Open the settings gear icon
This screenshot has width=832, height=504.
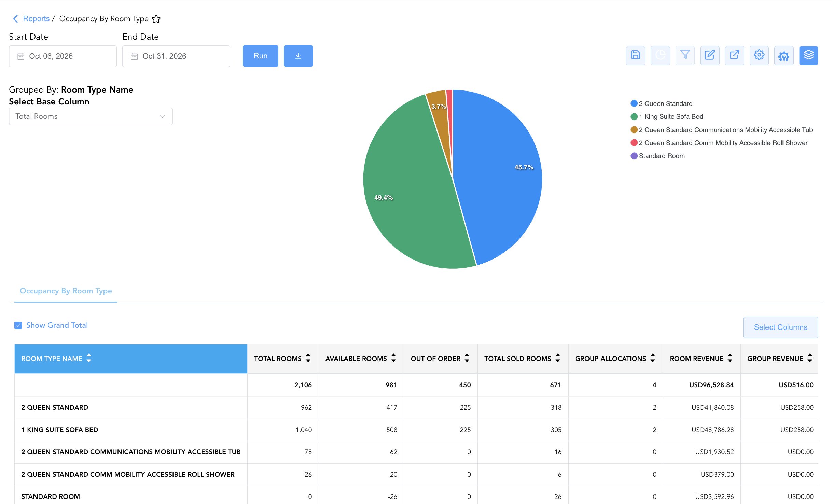[x=759, y=55]
